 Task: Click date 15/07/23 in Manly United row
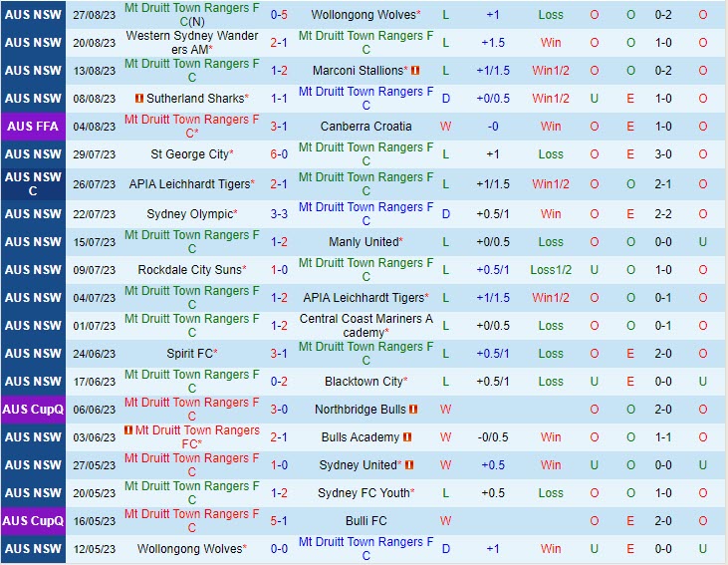tap(95, 242)
